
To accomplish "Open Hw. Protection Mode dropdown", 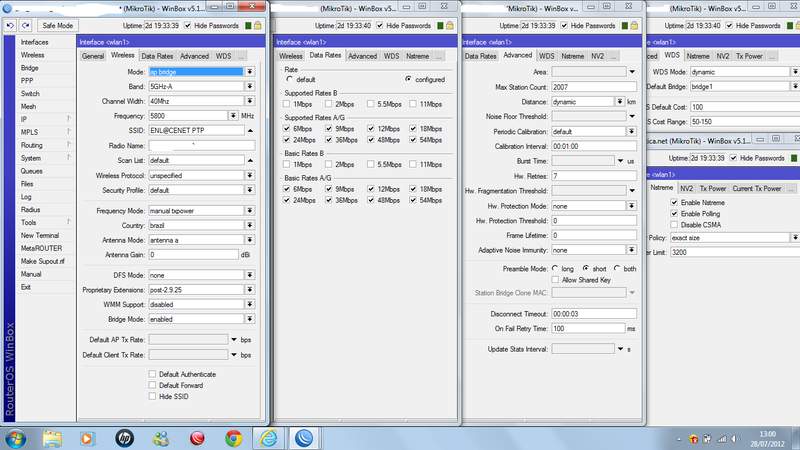I will [632, 206].
